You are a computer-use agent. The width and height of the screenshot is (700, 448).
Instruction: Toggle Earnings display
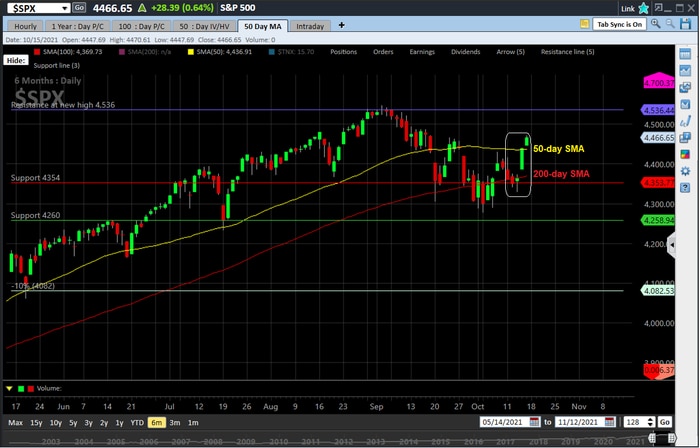(422, 52)
